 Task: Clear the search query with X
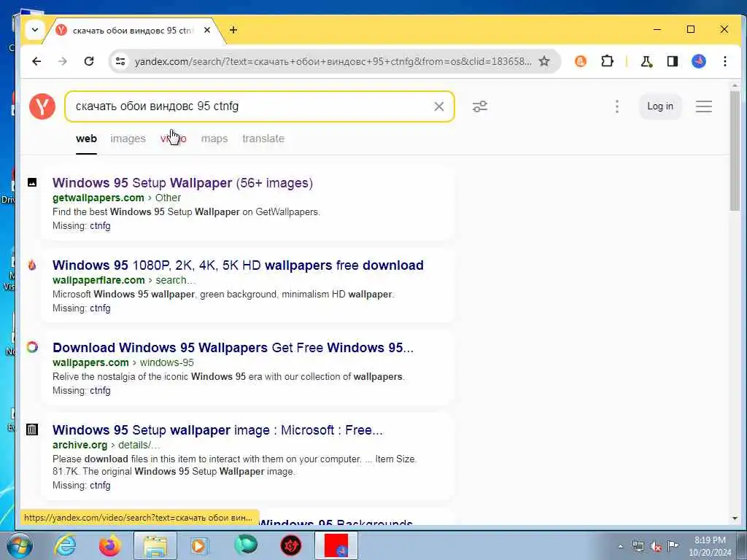438,106
